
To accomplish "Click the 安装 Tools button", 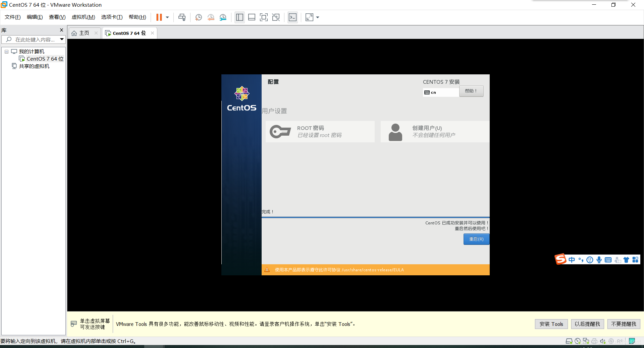I will tap(551, 324).
